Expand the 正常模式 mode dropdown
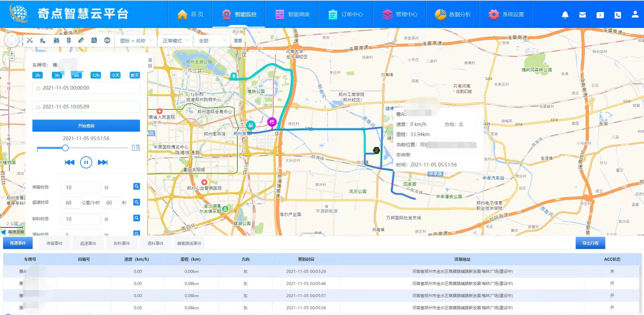The width and height of the screenshot is (644, 315). click(176, 41)
